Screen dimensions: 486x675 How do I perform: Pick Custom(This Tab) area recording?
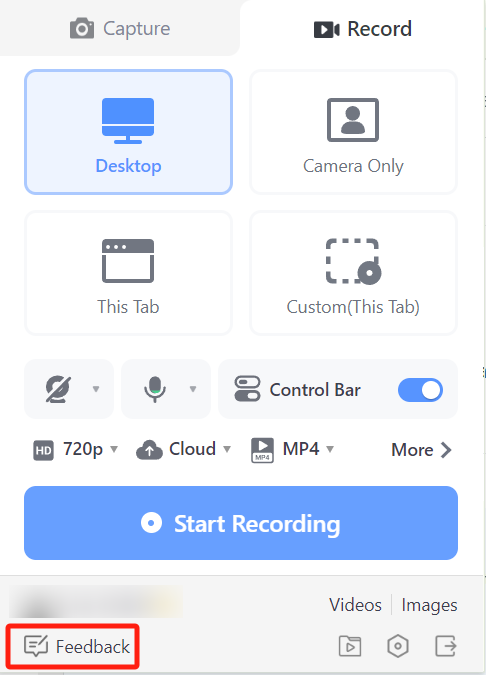[353, 273]
